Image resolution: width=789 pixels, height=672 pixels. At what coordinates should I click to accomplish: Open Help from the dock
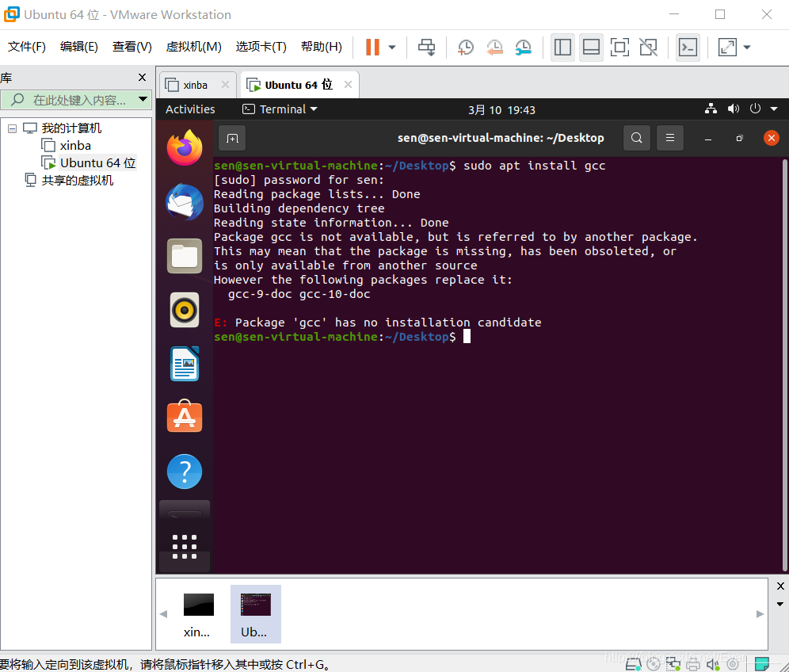pos(185,472)
